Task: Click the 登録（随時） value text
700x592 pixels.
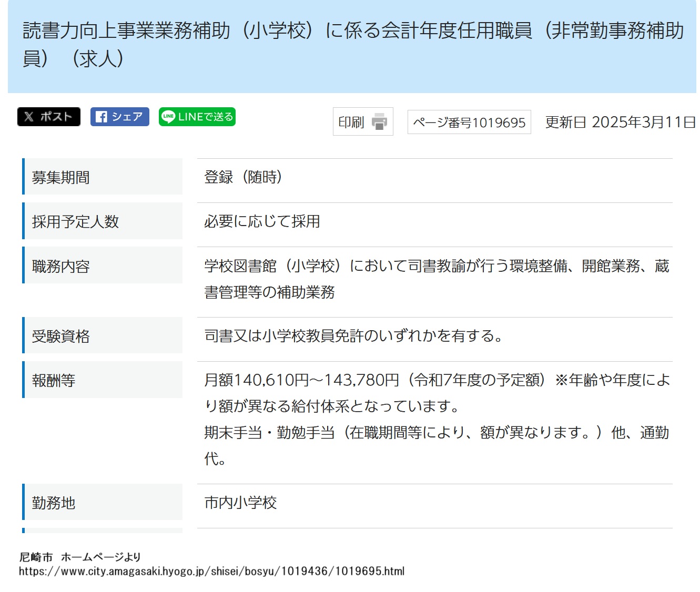Action: [x=243, y=177]
